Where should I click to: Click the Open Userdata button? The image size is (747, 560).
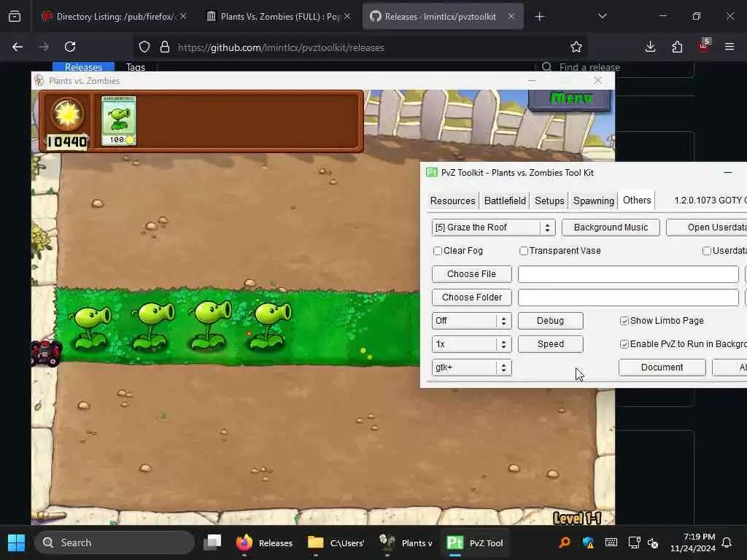(707, 227)
